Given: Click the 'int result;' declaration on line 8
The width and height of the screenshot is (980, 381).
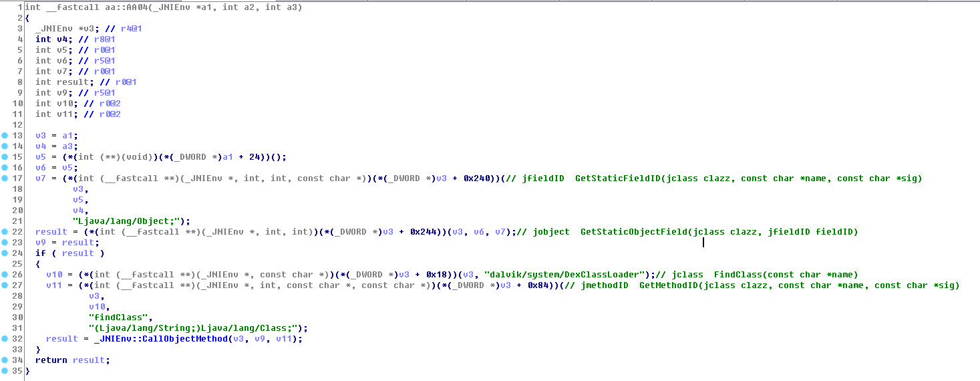Looking at the screenshot, I should [x=65, y=82].
